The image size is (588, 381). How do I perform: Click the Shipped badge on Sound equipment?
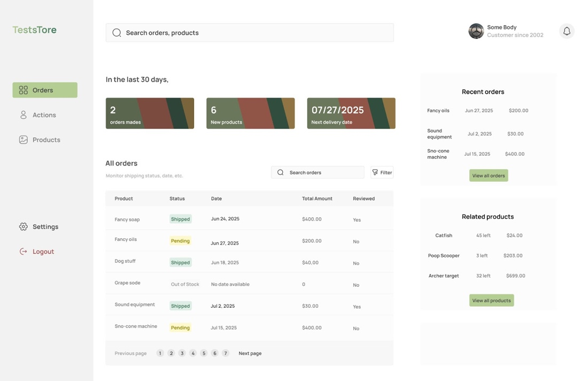pos(180,306)
